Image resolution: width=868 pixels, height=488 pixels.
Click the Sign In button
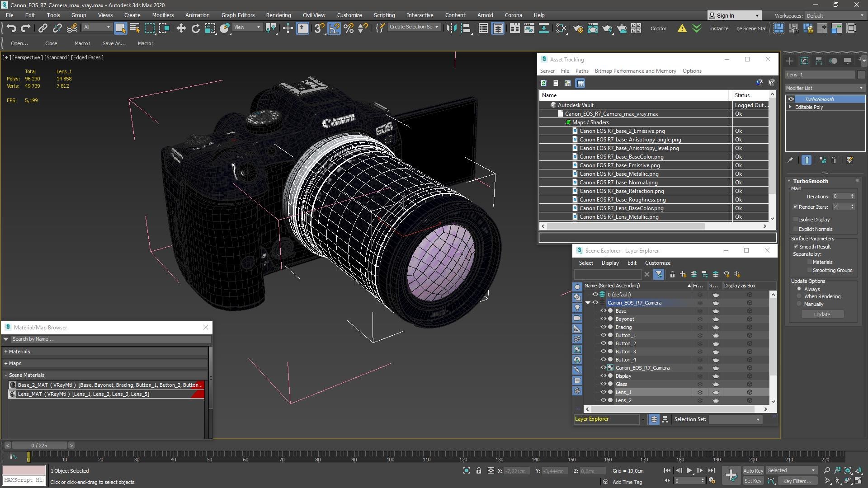pos(734,15)
